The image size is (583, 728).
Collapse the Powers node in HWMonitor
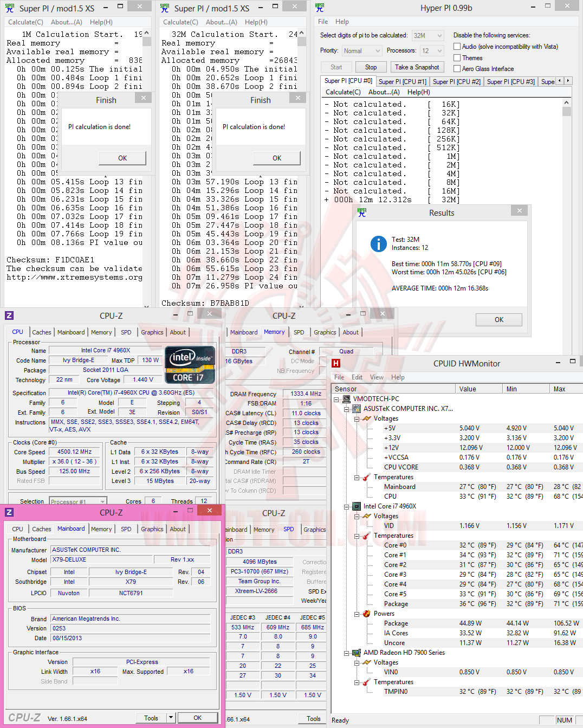[357, 614]
